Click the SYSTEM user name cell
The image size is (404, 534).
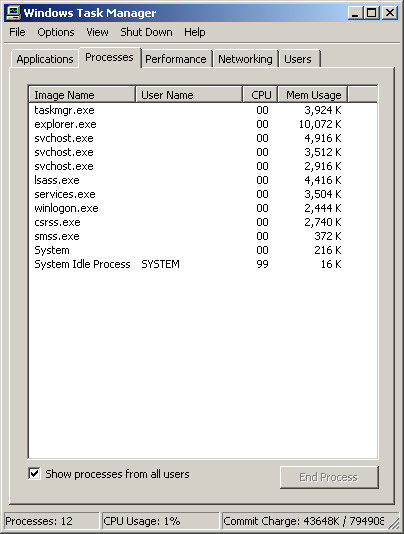tap(160, 264)
